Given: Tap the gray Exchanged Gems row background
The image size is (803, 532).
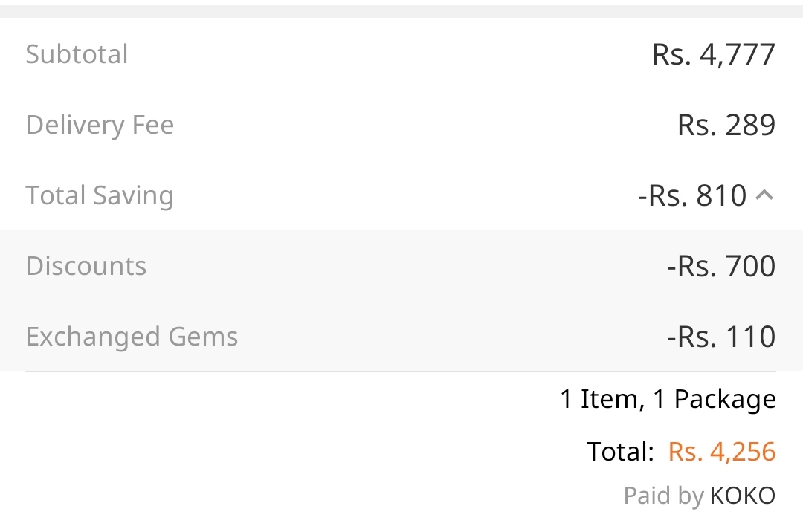Looking at the screenshot, I should [401, 336].
